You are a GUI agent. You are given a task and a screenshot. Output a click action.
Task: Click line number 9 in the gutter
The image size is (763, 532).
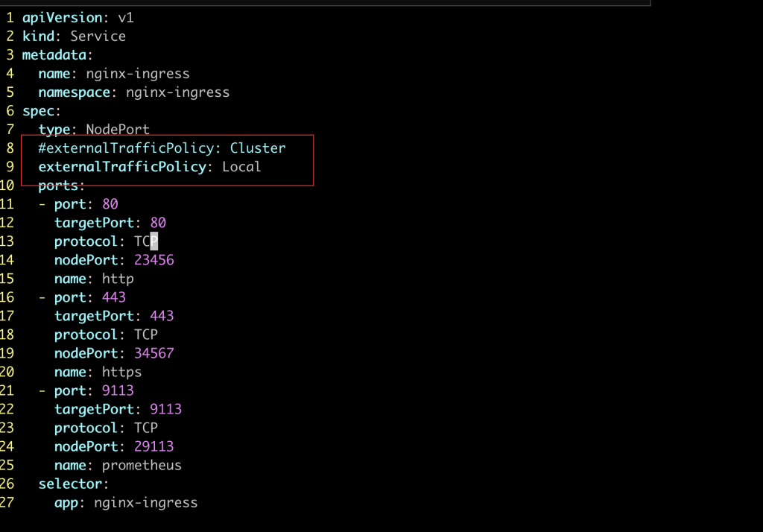[10, 167]
